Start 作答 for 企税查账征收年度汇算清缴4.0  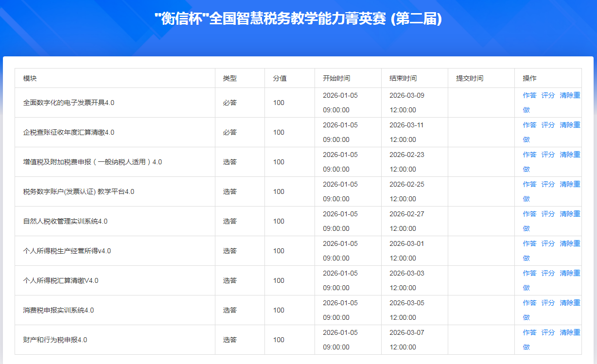[x=529, y=125]
